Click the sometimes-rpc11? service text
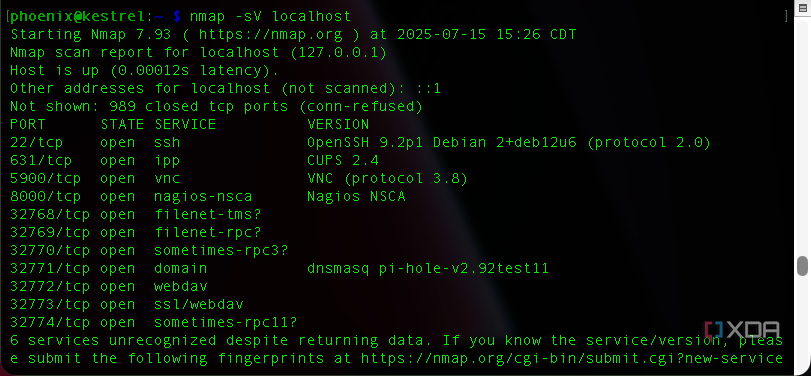The width and height of the screenshot is (811, 376). click(226, 322)
